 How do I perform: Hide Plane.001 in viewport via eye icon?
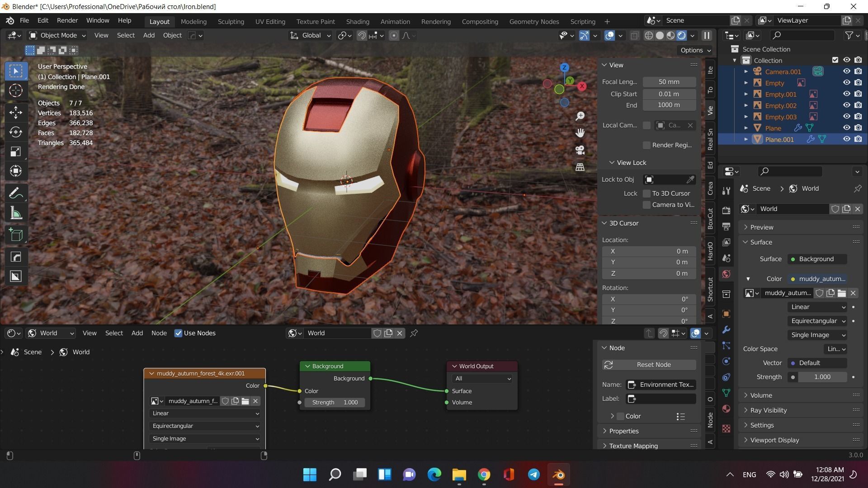tap(846, 139)
